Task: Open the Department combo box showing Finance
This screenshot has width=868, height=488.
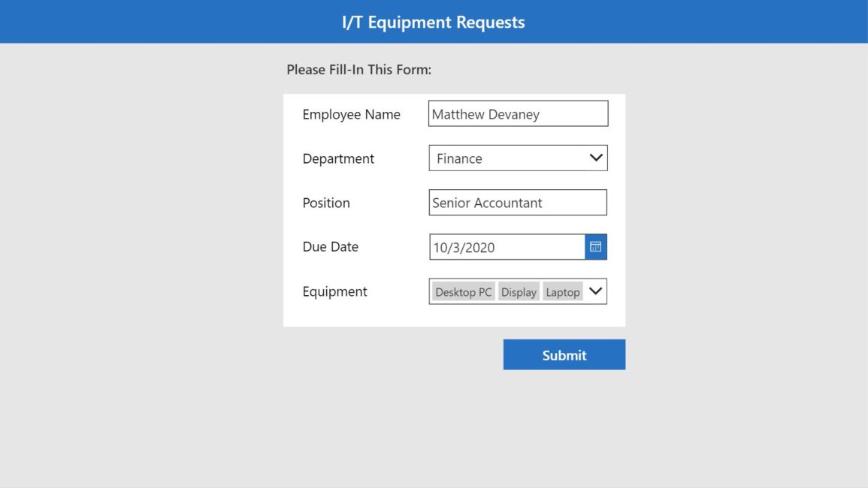Action: point(504,158)
